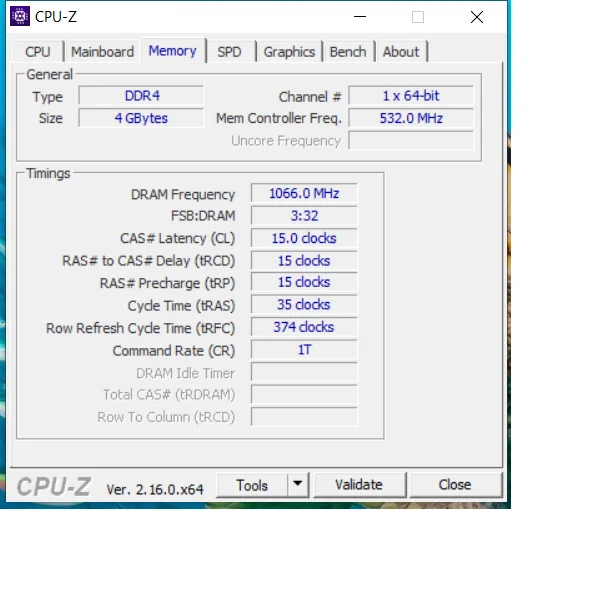
Task: Click the Row Refresh Cycle Time (tRFC) label
Action: pyautogui.click(x=140, y=328)
